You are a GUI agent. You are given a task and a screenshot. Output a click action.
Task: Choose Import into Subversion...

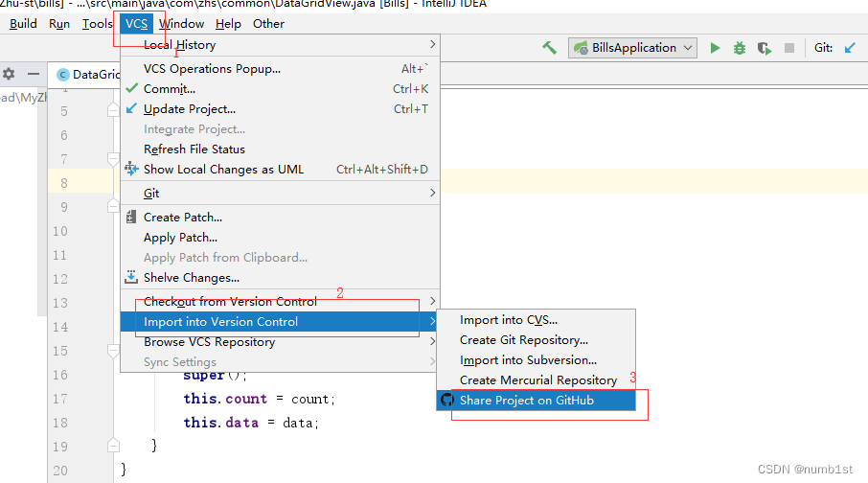[536, 360]
